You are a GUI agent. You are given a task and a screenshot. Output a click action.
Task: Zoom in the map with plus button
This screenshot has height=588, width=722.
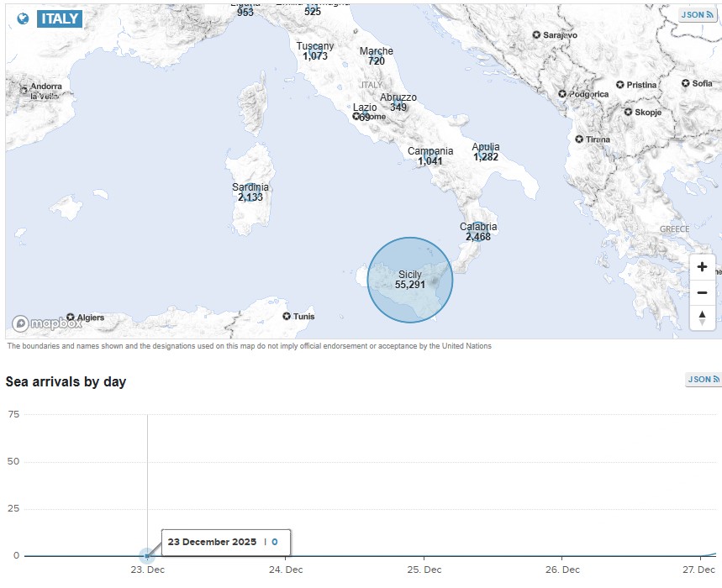[x=702, y=267]
